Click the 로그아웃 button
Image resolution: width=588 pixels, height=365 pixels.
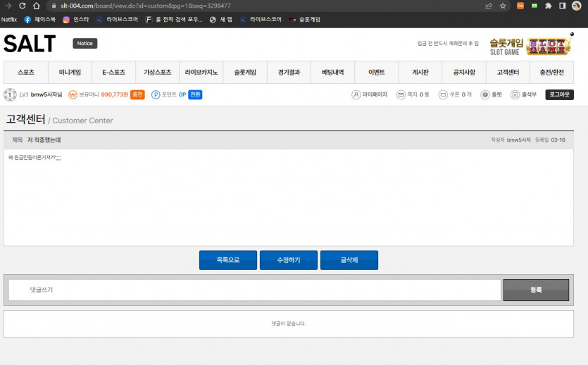tap(559, 94)
